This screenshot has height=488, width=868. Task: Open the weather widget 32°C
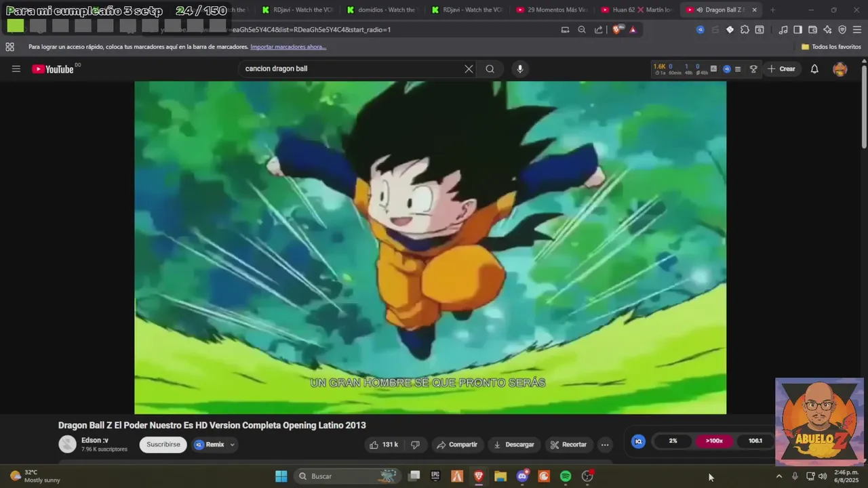click(35, 476)
